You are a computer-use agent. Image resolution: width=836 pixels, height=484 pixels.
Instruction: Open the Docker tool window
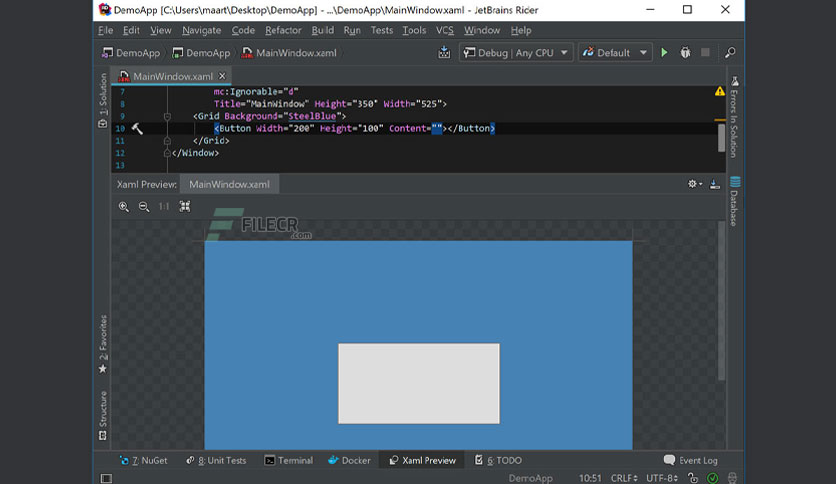tap(349, 461)
